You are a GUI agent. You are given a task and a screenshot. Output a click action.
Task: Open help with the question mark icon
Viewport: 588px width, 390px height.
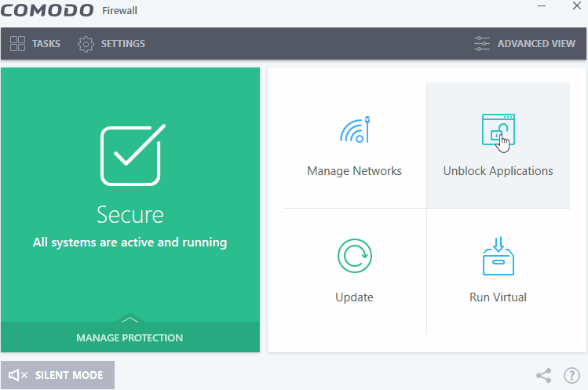point(572,376)
